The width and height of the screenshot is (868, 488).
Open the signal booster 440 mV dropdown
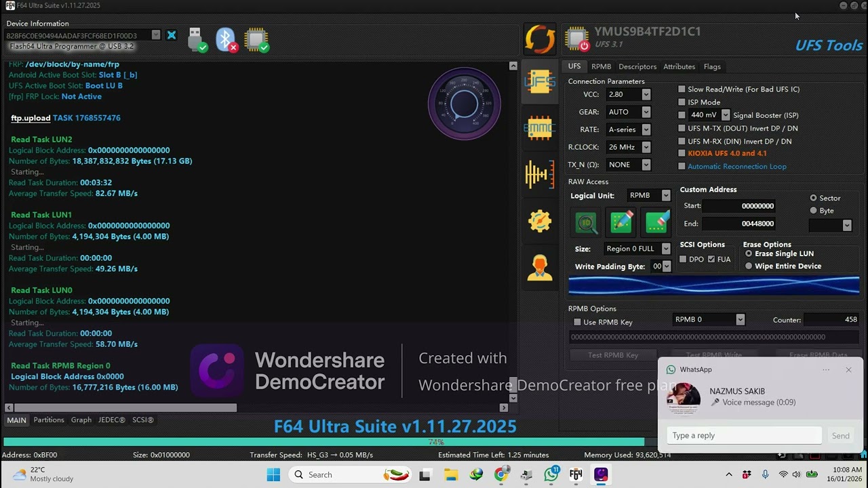[x=725, y=115]
